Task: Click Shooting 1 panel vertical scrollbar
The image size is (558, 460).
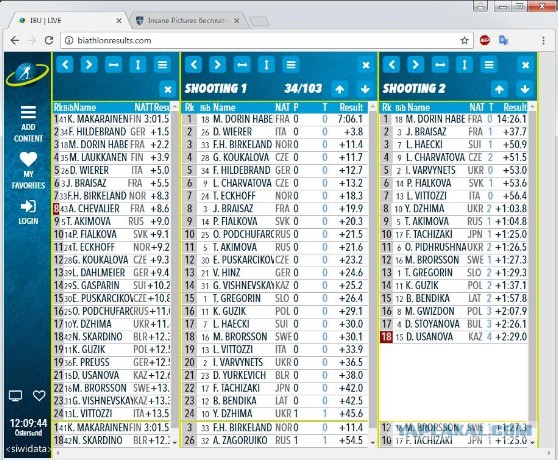Action: click(373, 273)
